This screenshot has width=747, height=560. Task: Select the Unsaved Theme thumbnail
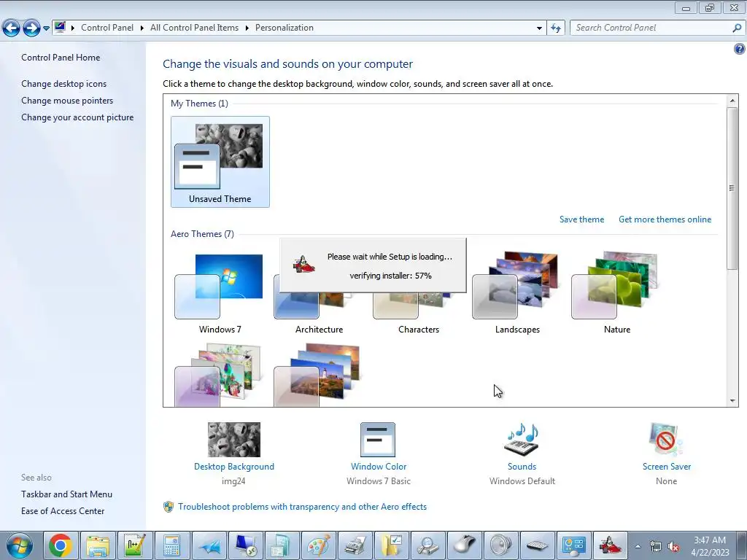point(220,162)
